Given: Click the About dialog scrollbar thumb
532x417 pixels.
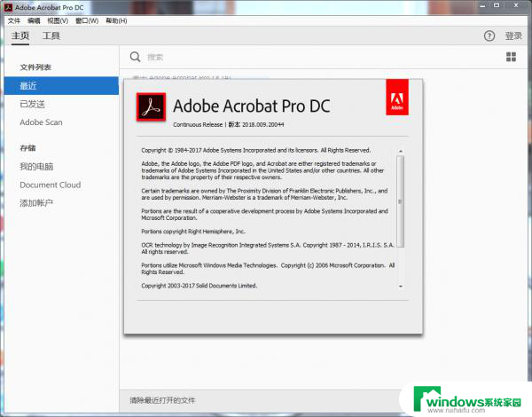Looking at the screenshot, I should (401, 201).
